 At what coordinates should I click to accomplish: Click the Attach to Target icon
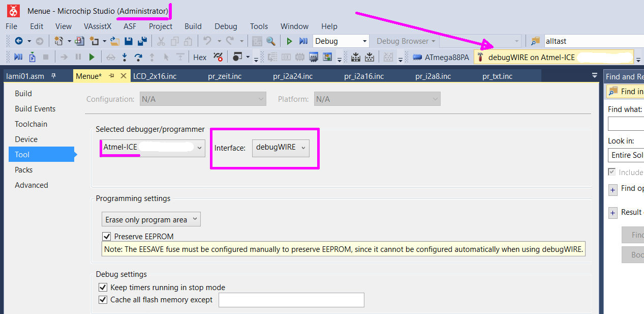(x=33, y=57)
